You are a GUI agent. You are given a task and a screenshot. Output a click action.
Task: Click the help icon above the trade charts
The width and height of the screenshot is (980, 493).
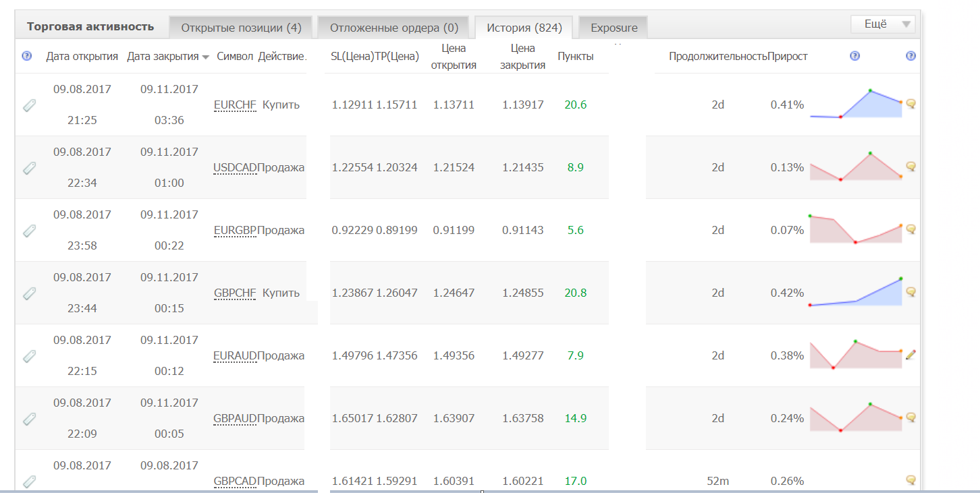[855, 56]
